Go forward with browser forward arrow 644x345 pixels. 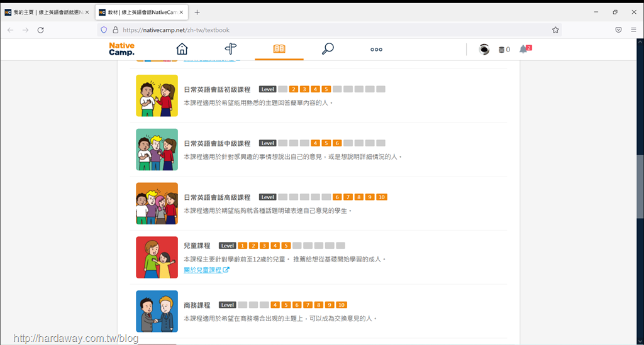25,30
